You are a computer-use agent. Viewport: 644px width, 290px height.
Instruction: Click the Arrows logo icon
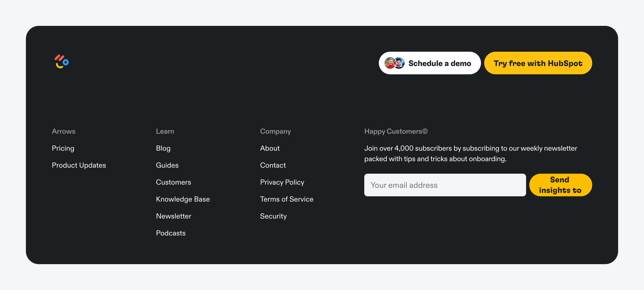pos(61,62)
